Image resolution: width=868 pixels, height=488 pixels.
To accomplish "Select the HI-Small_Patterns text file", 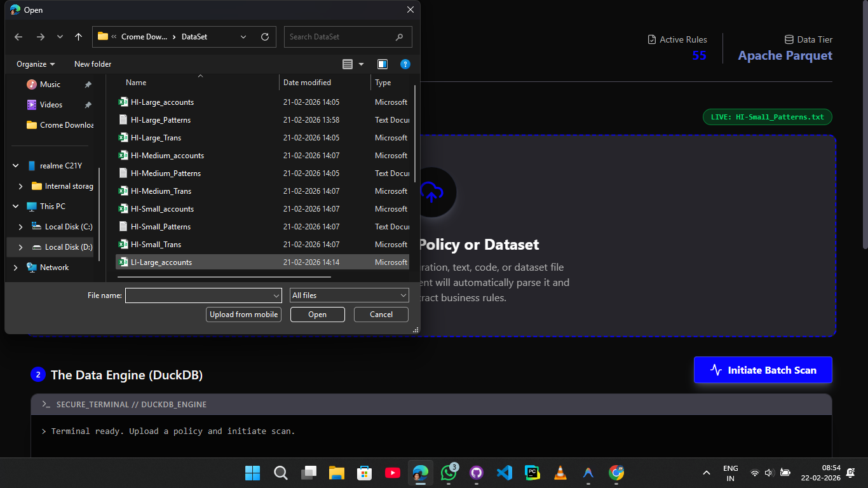I will point(161,227).
